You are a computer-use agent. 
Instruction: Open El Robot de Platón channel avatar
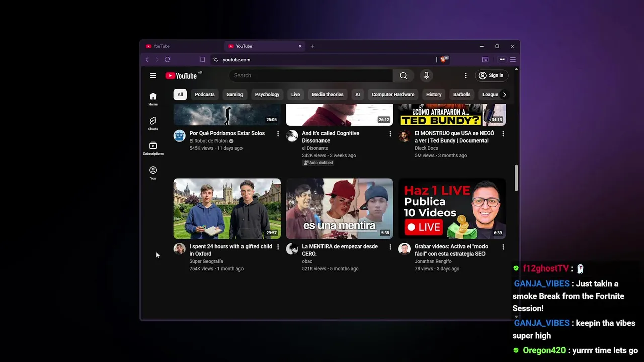coord(180,136)
